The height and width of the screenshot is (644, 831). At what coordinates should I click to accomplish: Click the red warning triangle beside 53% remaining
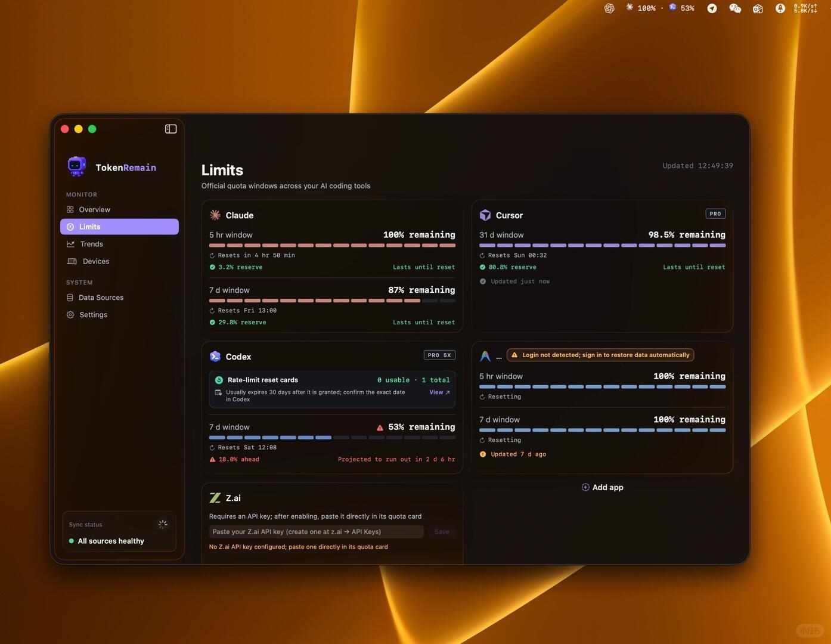380,428
